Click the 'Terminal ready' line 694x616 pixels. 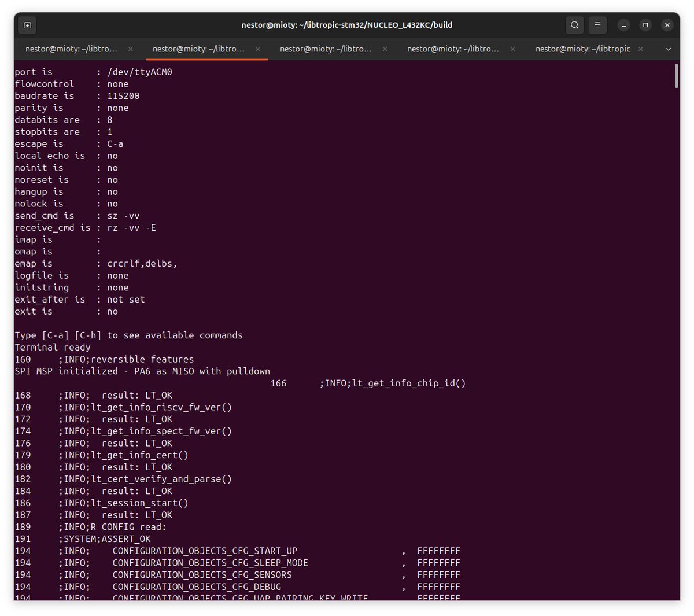click(53, 348)
